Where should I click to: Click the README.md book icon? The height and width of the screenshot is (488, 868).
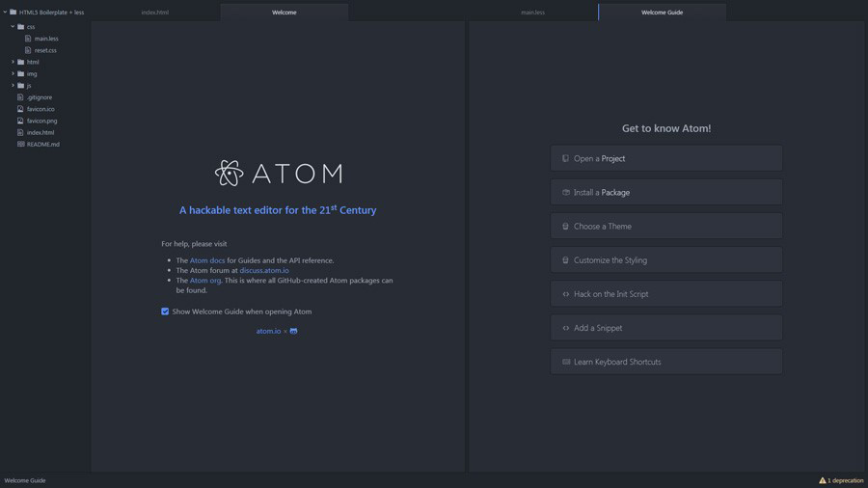20,144
